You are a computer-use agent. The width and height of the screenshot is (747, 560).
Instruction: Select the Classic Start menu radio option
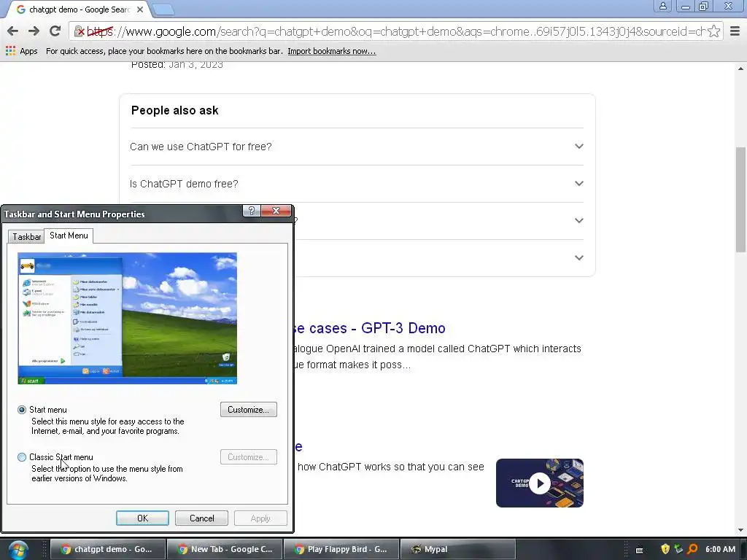coord(22,457)
